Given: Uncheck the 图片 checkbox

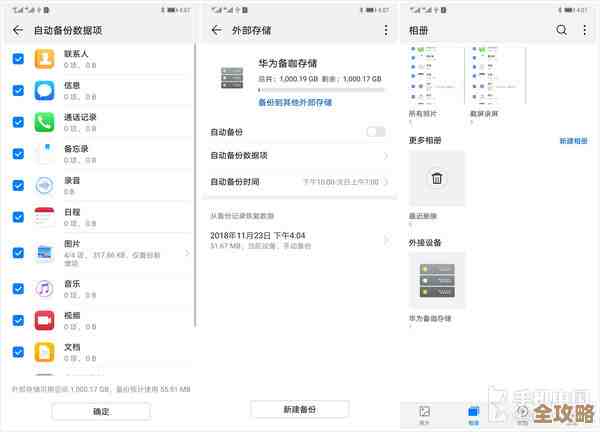Looking at the screenshot, I should pos(18,253).
